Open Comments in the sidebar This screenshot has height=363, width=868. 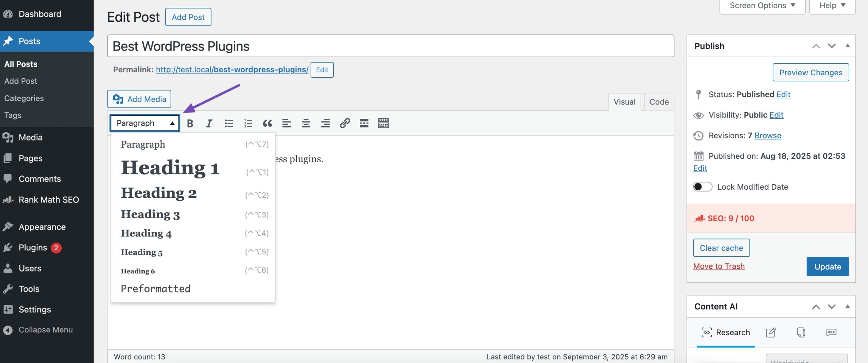[47, 179]
